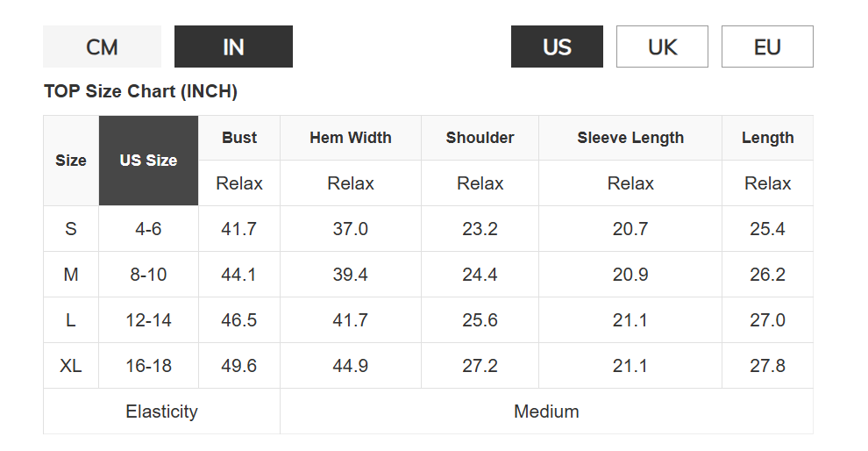Select the L size row label
The width and height of the screenshot is (868, 451).
tap(71, 320)
